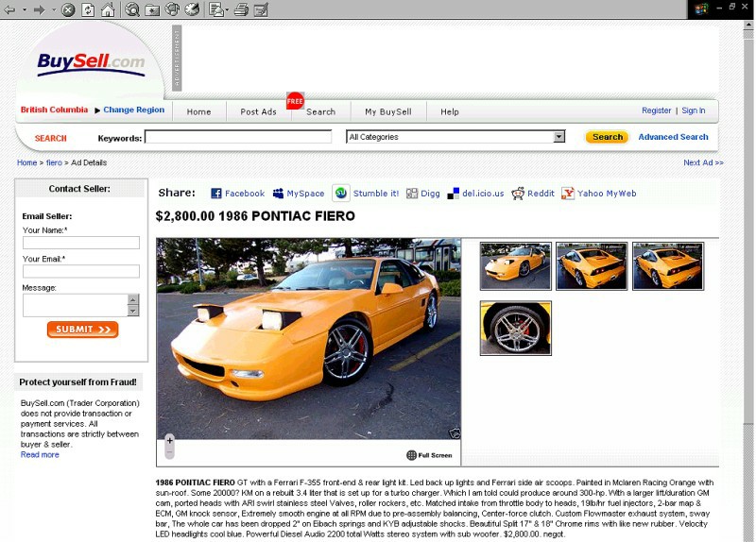Share the ad on Digg
This screenshot has height=542, width=756.
(x=422, y=194)
